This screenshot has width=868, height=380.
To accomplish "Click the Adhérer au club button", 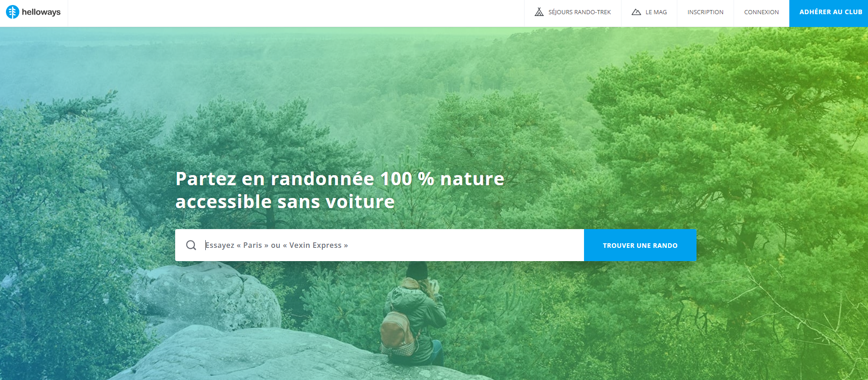I will click(x=829, y=13).
